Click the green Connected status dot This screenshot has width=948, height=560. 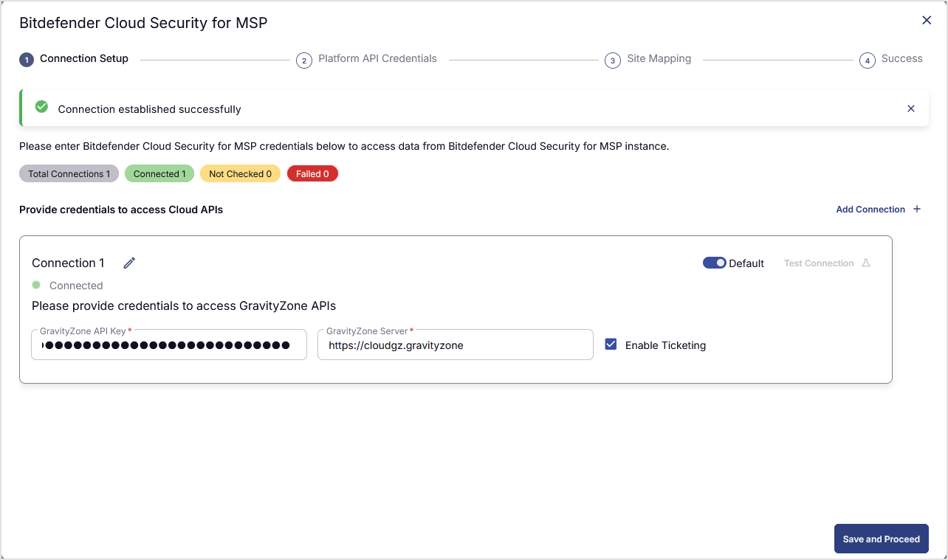pos(36,285)
